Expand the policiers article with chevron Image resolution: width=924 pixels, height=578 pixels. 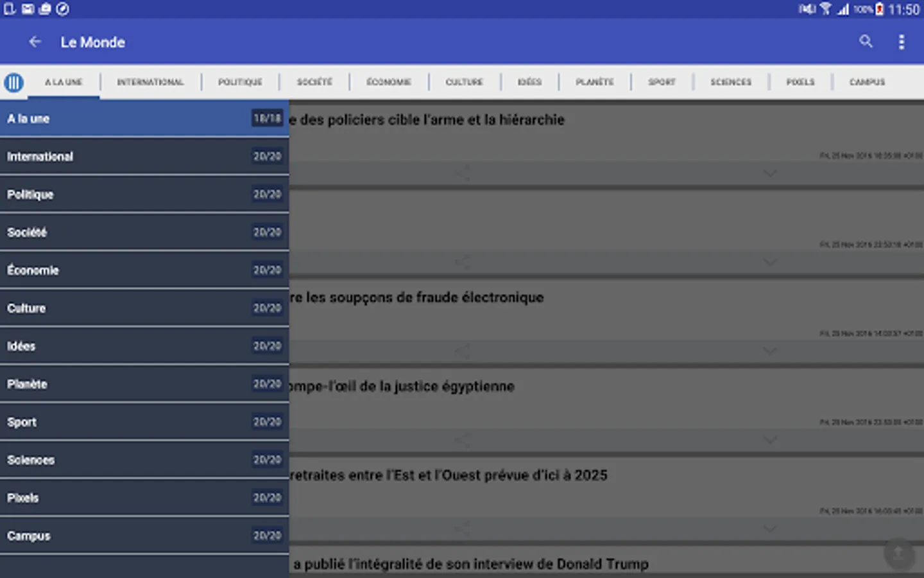(770, 173)
